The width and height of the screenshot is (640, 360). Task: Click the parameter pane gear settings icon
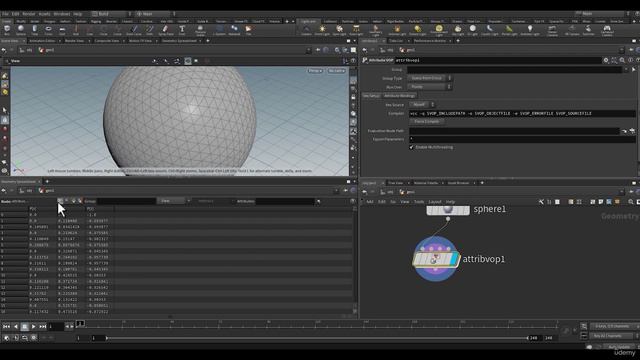606,60
